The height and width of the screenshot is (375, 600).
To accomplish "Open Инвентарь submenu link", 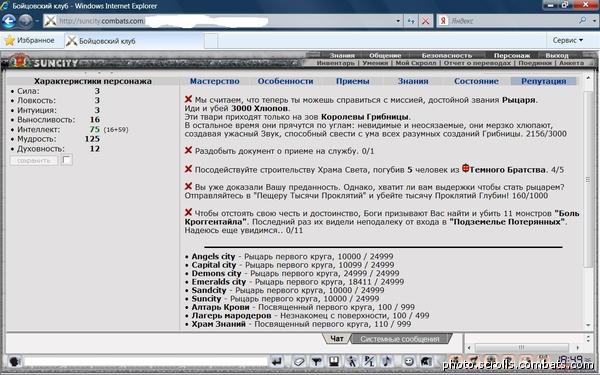I will 336,63.
